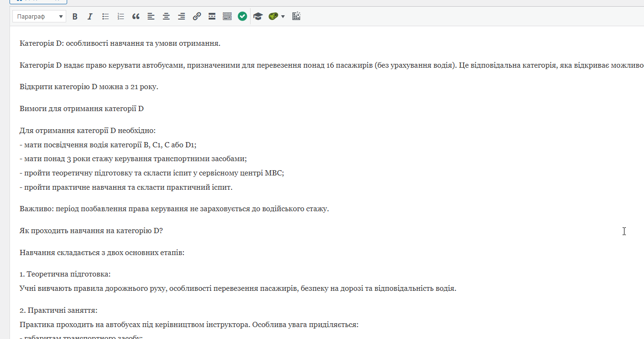Align text right
The image size is (644, 339).
(181, 17)
